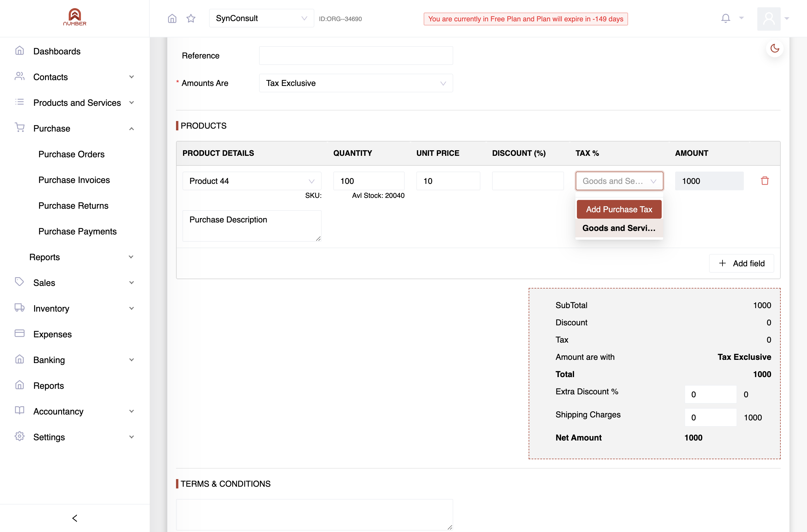
Task: Click the Settings gear icon
Action: tap(20, 436)
